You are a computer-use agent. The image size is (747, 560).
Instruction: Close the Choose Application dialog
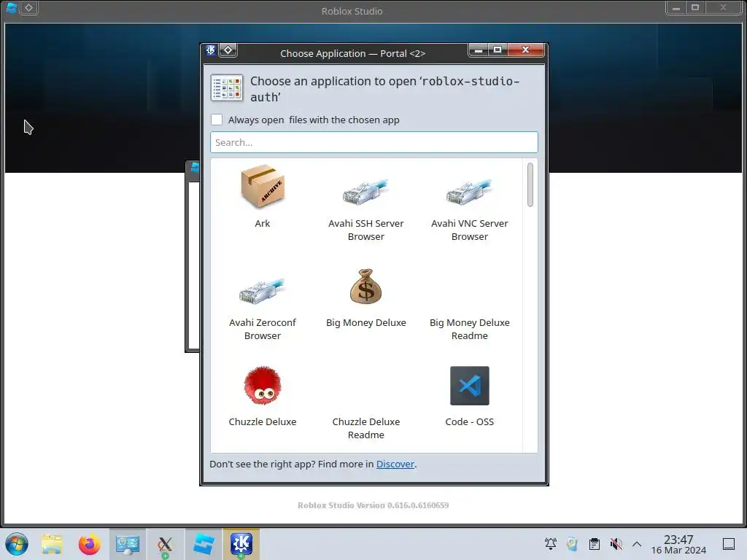click(525, 50)
